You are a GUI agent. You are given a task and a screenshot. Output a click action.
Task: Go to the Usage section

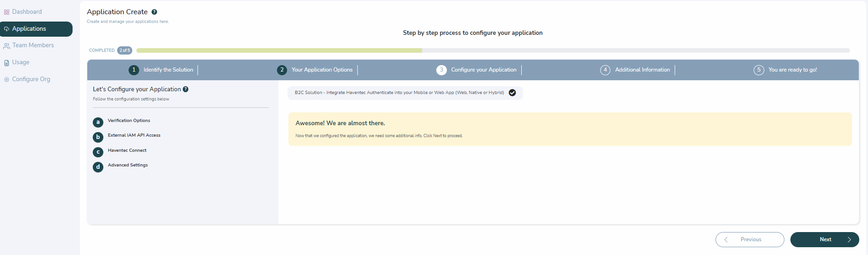pos(21,62)
